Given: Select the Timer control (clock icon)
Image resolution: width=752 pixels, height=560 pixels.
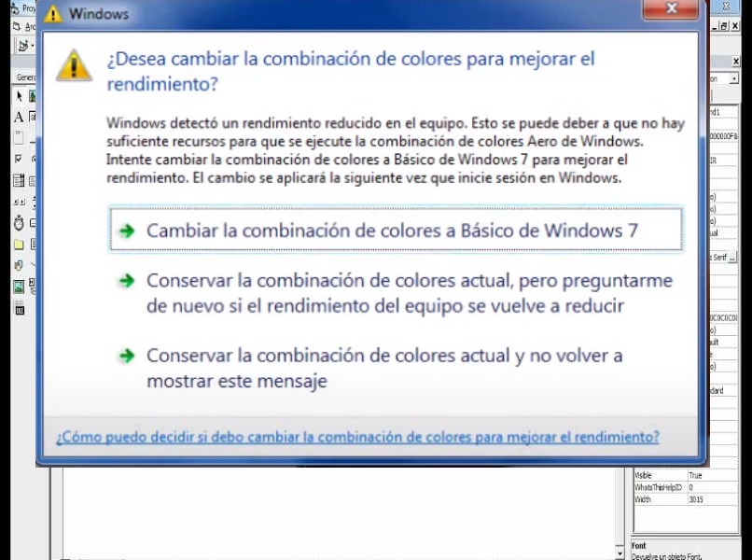Looking at the screenshot, I should tap(19, 224).
